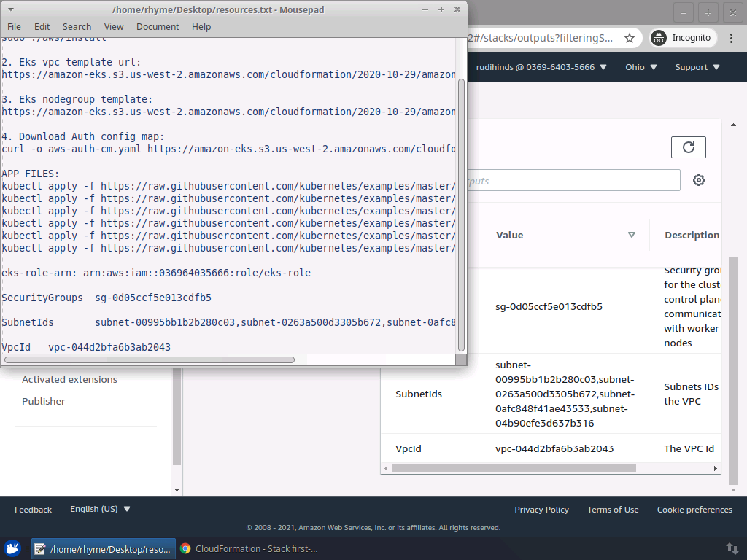
Task: Open the Xfce applications menu icon
Action: coord(13,548)
